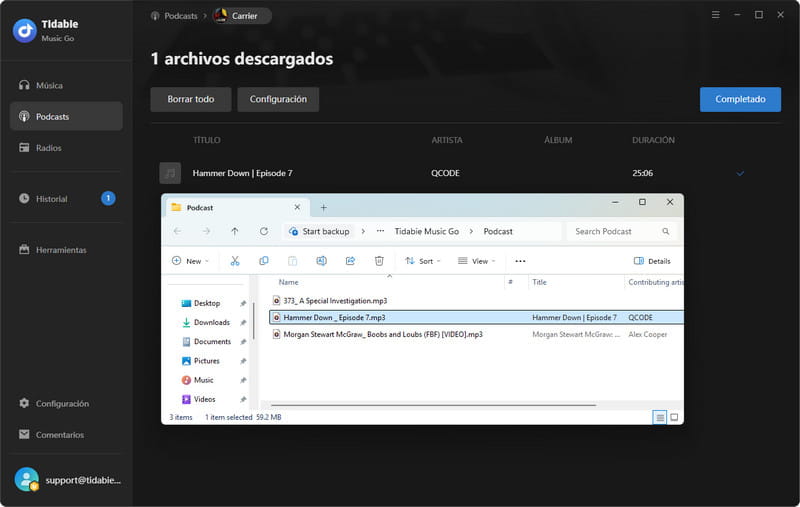This screenshot has width=800, height=507.
Task: Click Explorer up arrow
Action: tap(235, 231)
